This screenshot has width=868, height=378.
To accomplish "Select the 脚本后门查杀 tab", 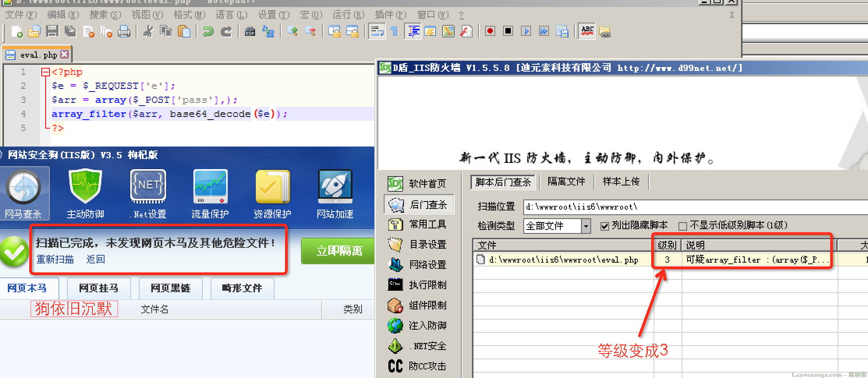I will [503, 182].
